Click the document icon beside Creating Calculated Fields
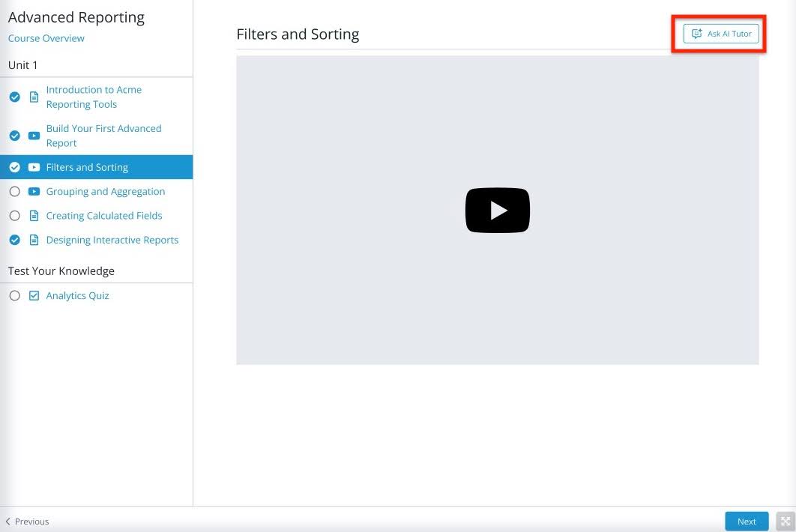 pos(34,216)
